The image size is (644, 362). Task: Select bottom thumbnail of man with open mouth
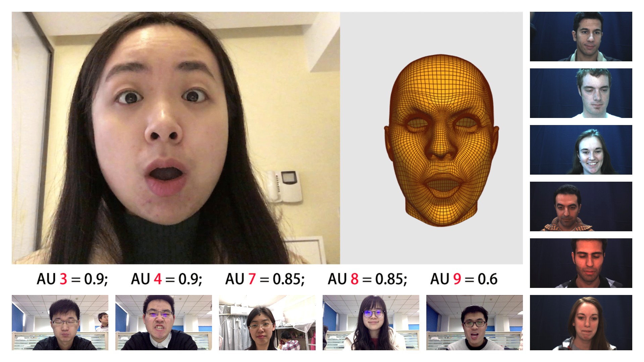click(x=474, y=322)
